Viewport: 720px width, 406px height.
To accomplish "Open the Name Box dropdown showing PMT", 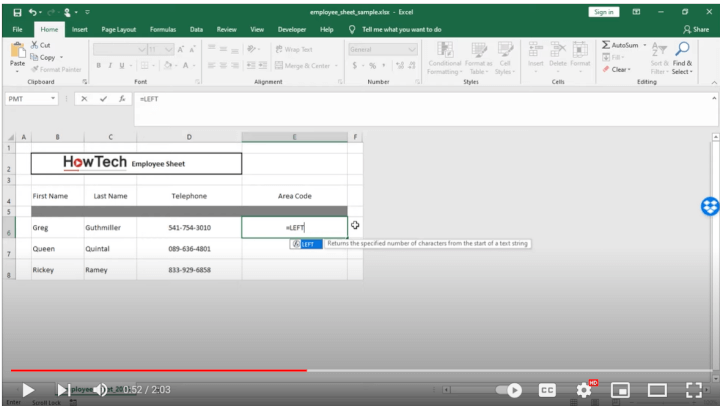I will pos(53,99).
